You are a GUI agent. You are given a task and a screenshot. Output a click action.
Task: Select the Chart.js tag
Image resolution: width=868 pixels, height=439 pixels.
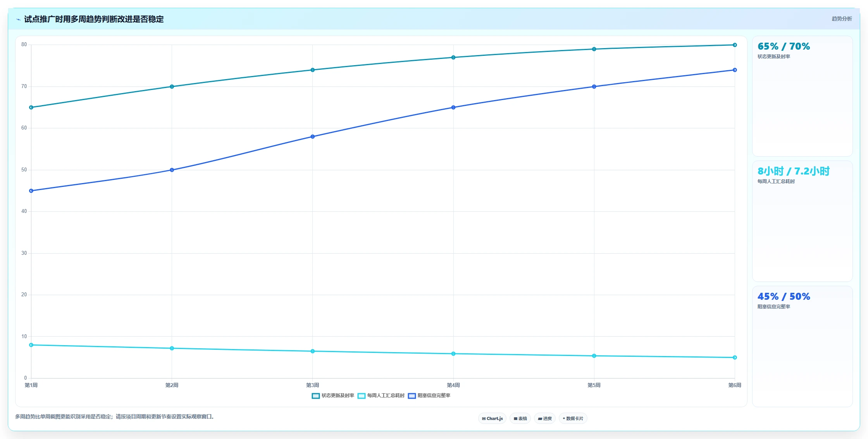492,418
